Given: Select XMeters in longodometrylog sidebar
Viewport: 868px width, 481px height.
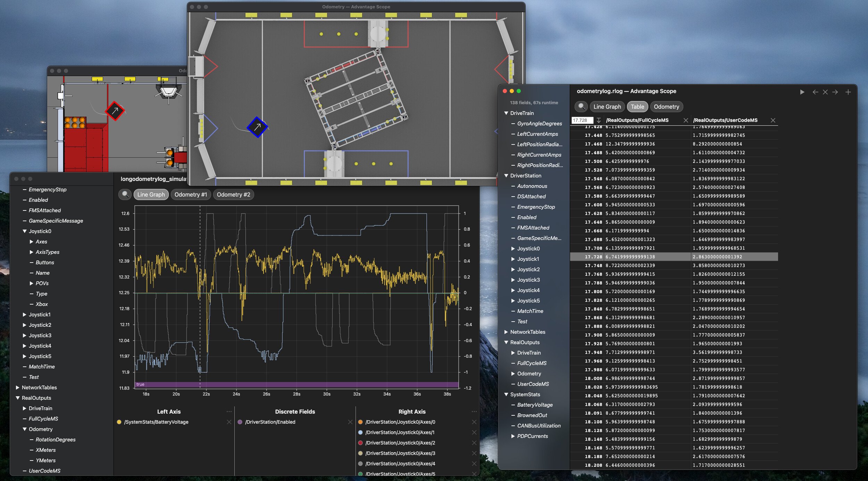Looking at the screenshot, I should [45, 450].
